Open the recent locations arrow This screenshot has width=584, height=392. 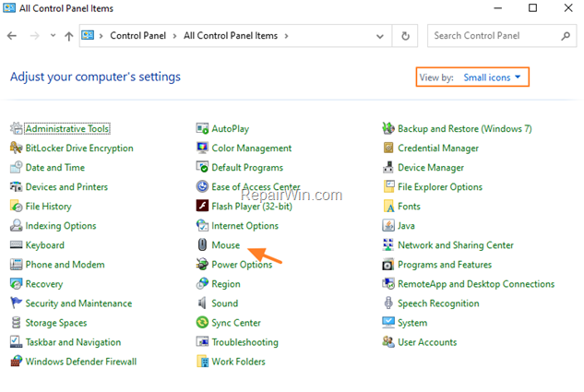point(53,36)
